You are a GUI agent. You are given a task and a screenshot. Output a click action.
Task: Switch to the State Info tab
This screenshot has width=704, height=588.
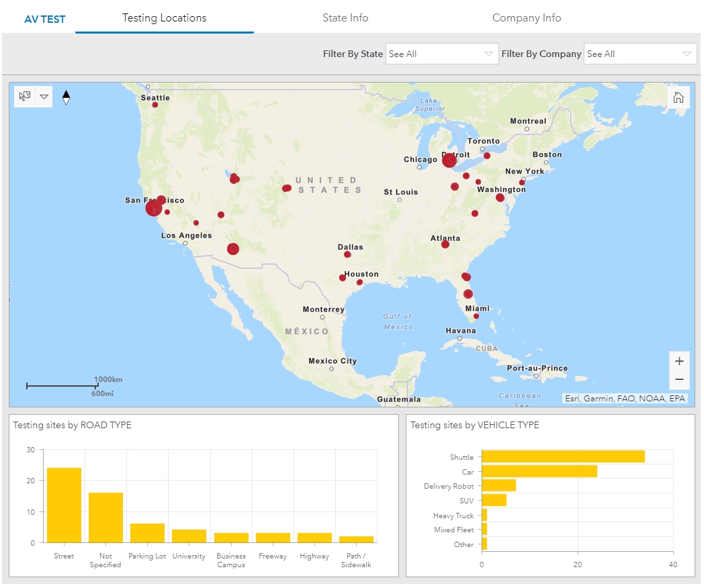[x=345, y=18]
